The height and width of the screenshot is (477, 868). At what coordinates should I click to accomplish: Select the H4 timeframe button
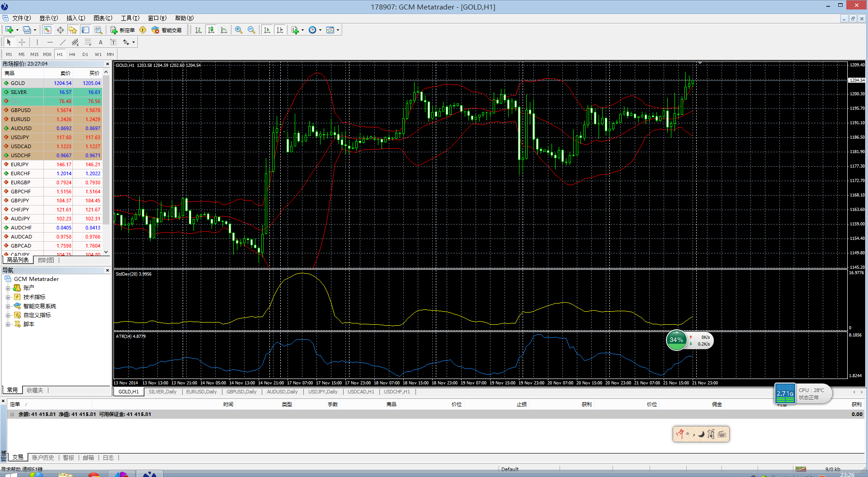(72, 54)
